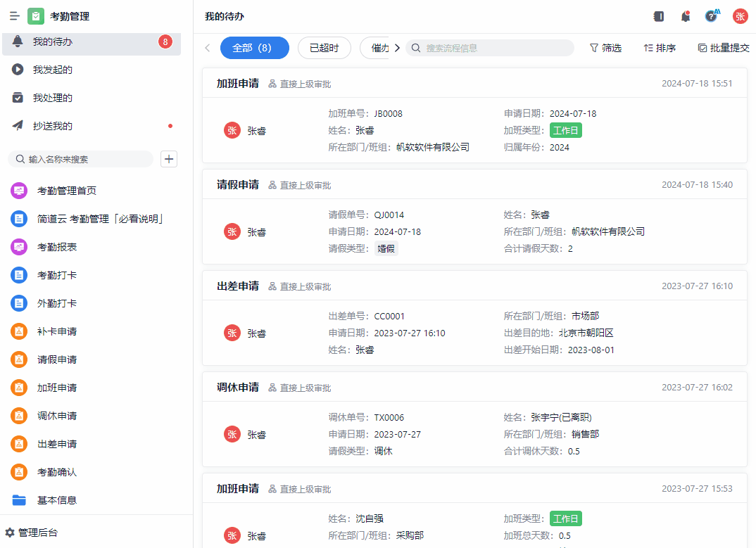Click the orange icon beside 加班申请 in sidebar
Viewport: 756px width, 548px height.
pyautogui.click(x=19, y=388)
